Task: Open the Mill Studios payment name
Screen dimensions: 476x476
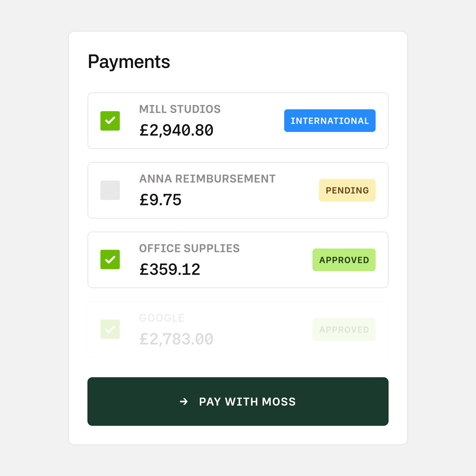Action: pyautogui.click(x=180, y=109)
